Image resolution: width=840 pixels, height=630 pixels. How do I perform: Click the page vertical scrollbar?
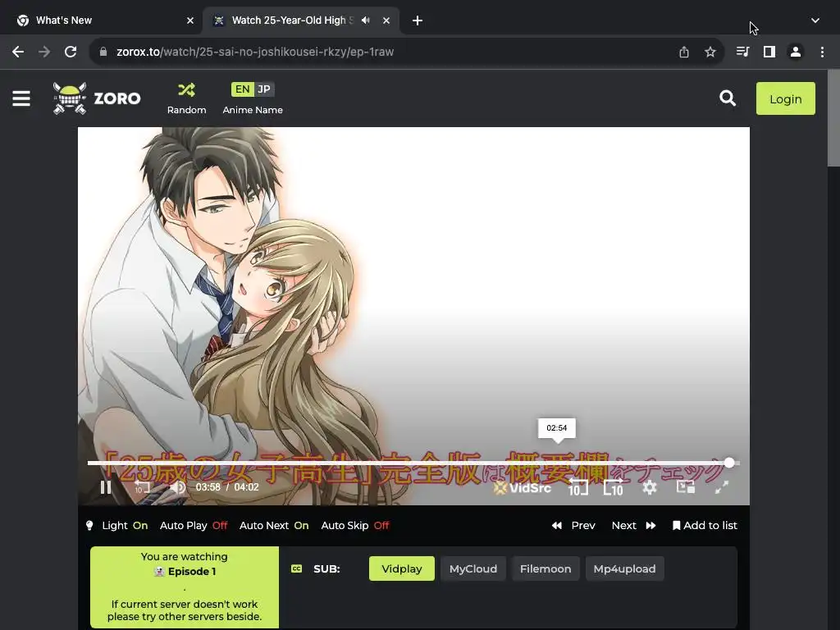(833, 119)
